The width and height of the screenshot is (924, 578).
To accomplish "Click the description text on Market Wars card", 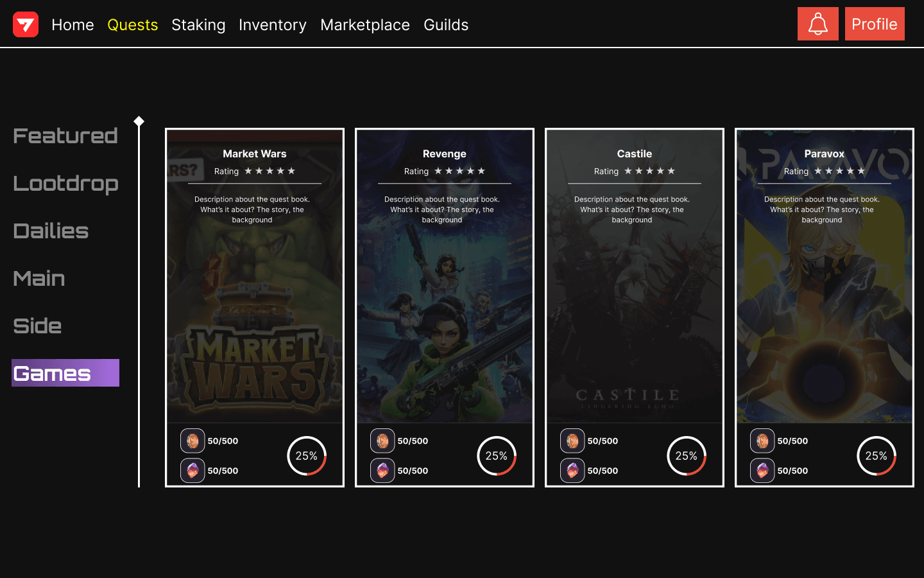I will coord(252,209).
